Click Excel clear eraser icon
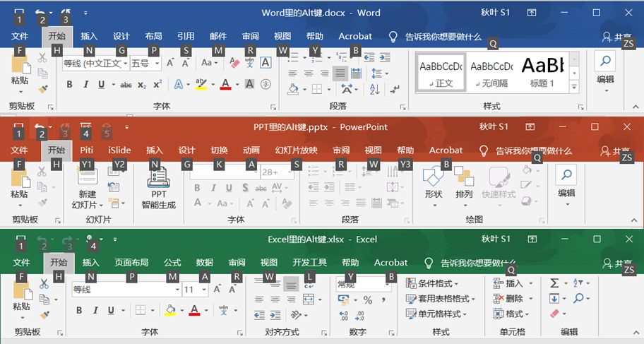Viewport: 644px width, 344px height. [555, 314]
